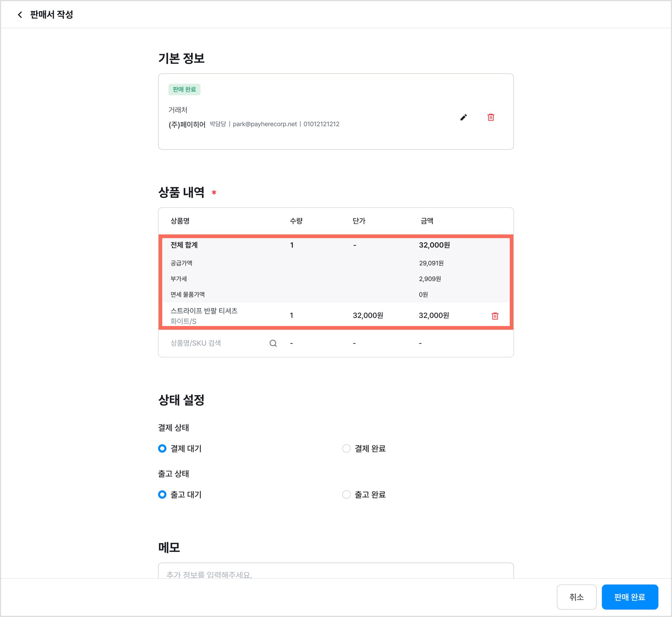The height and width of the screenshot is (617, 672).
Task: Click the 거래처 label
Action: pos(178,110)
